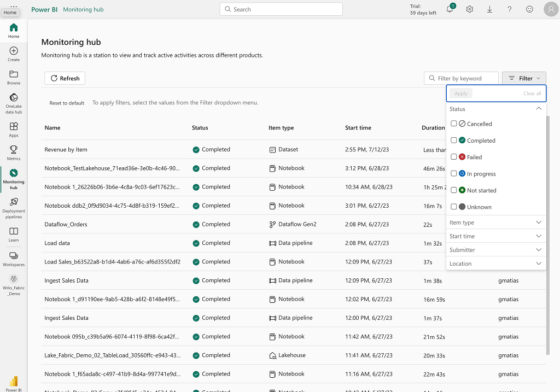Open Workspaces in the sidebar
The width and height of the screenshot is (560, 392).
(14, 259)
